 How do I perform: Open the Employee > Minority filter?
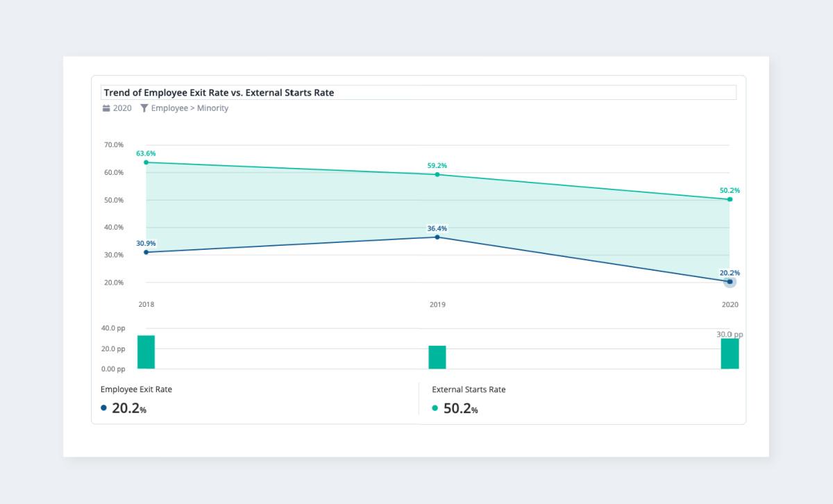[184, 108]
